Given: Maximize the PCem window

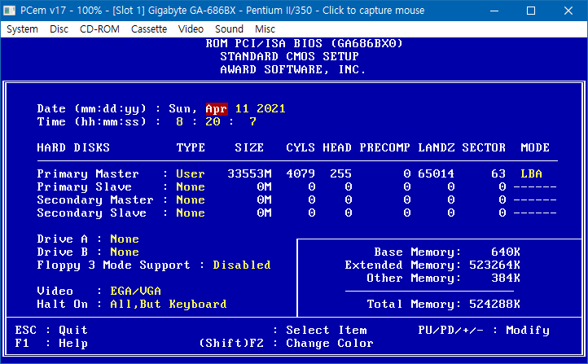Looking at the screenshot, I should coord(531,11).
